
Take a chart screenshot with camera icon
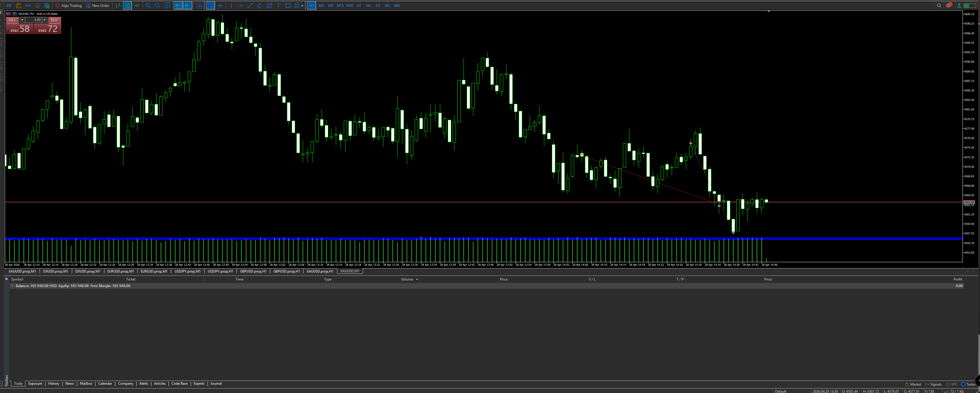point(199,5)
